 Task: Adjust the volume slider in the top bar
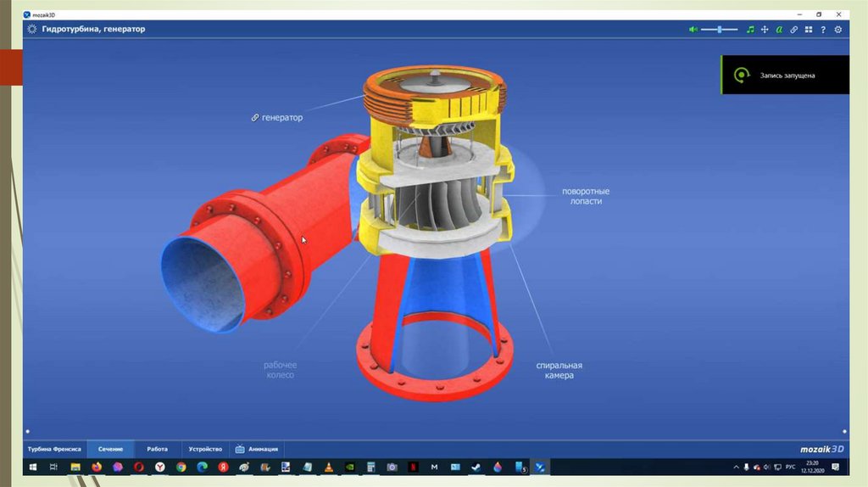pyautogui.click(x=719, y=30)
